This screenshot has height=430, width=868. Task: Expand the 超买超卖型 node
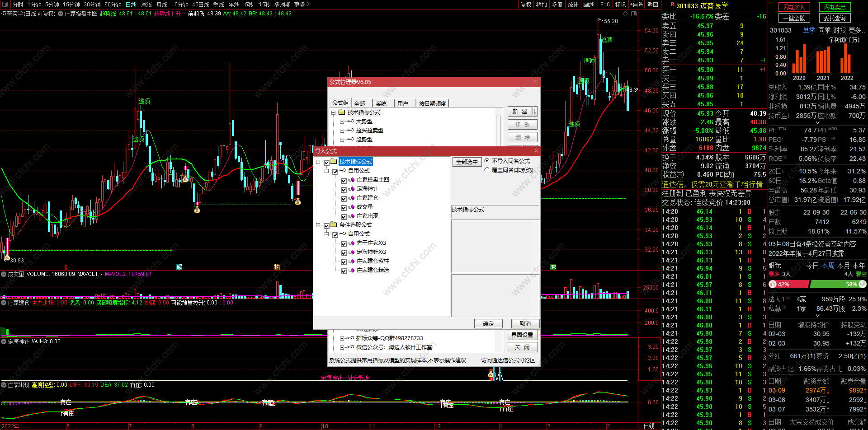[342, 131]
